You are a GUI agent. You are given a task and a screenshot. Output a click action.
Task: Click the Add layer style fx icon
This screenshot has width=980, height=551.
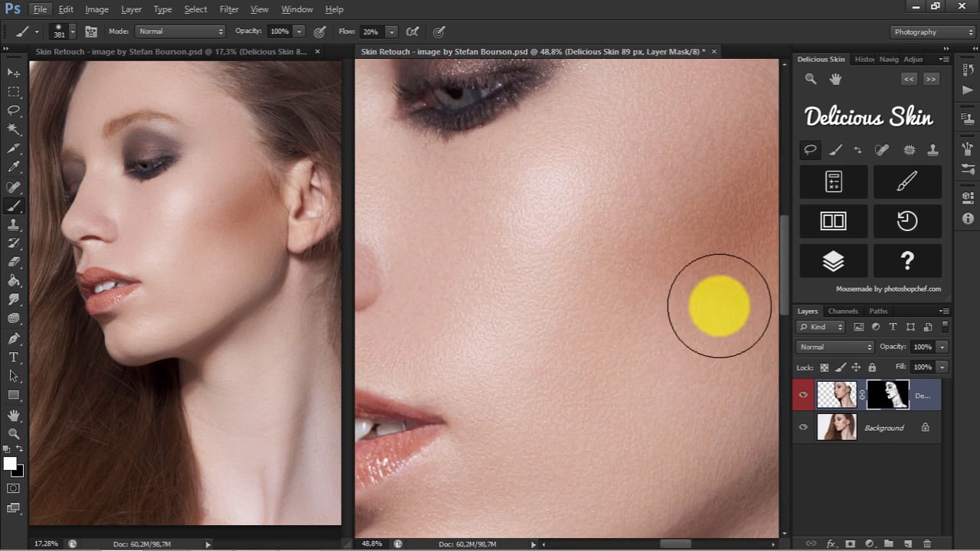pyautogui.click(x=831, y=543)
